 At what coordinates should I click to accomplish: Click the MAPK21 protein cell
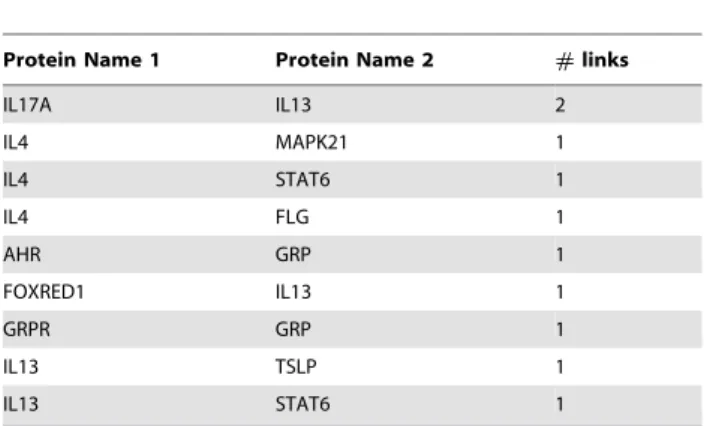click(311, 143)
